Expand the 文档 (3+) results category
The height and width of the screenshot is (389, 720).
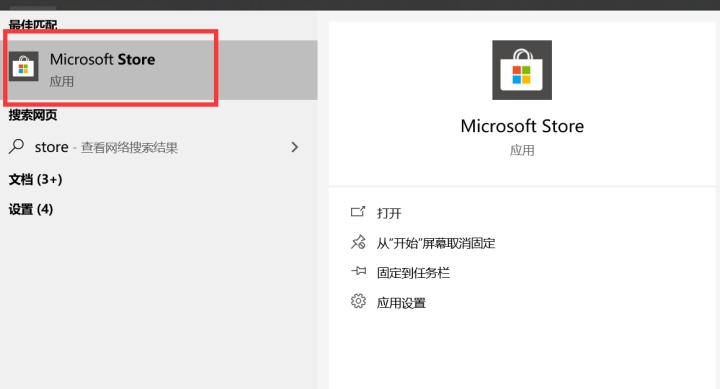(x=35, y=179)
